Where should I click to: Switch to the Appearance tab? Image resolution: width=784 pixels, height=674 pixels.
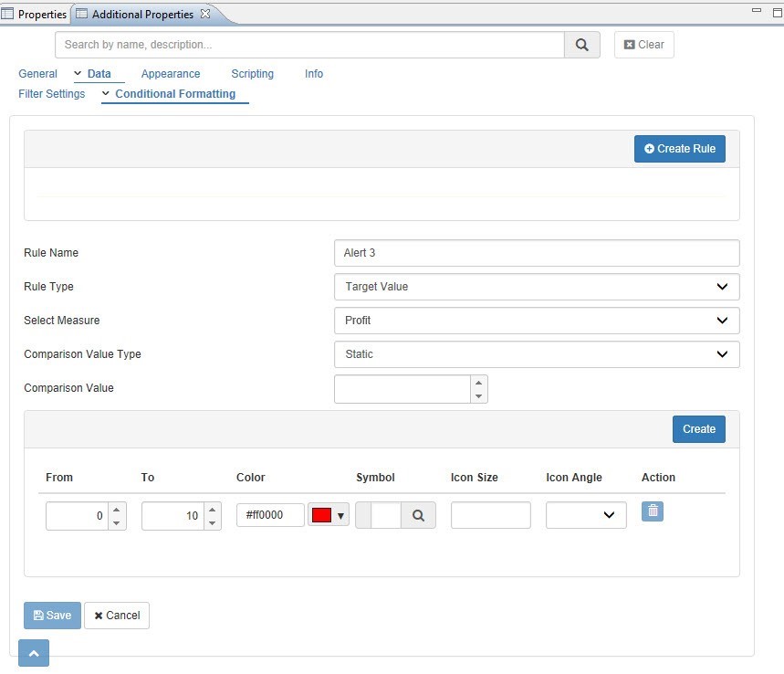171,74
